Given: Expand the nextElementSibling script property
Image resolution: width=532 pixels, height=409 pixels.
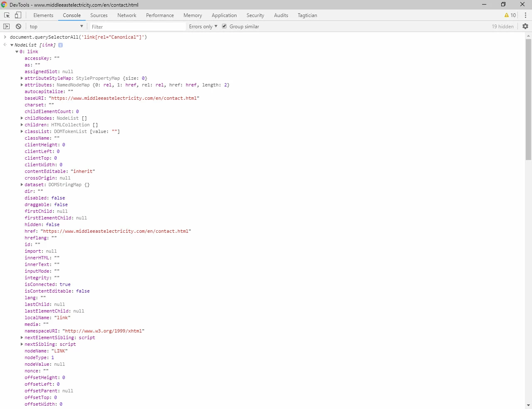Looking at the screenshot, I should click(x=22, y=338).
